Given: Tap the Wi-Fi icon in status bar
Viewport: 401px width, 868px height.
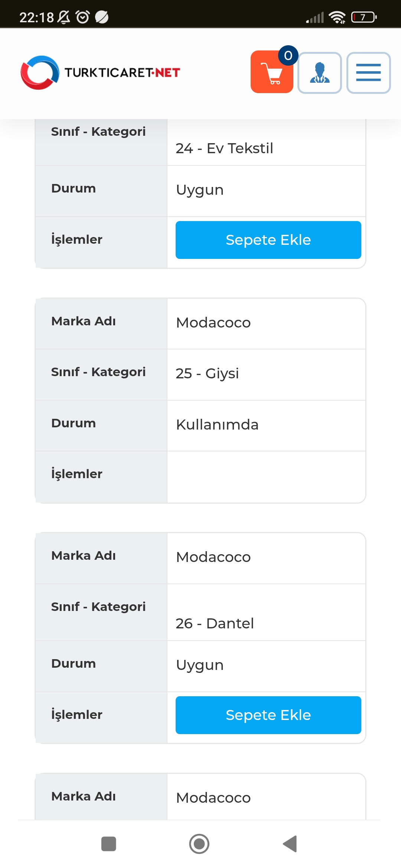Looking at the screenshot, I should [x=337, y=17].
